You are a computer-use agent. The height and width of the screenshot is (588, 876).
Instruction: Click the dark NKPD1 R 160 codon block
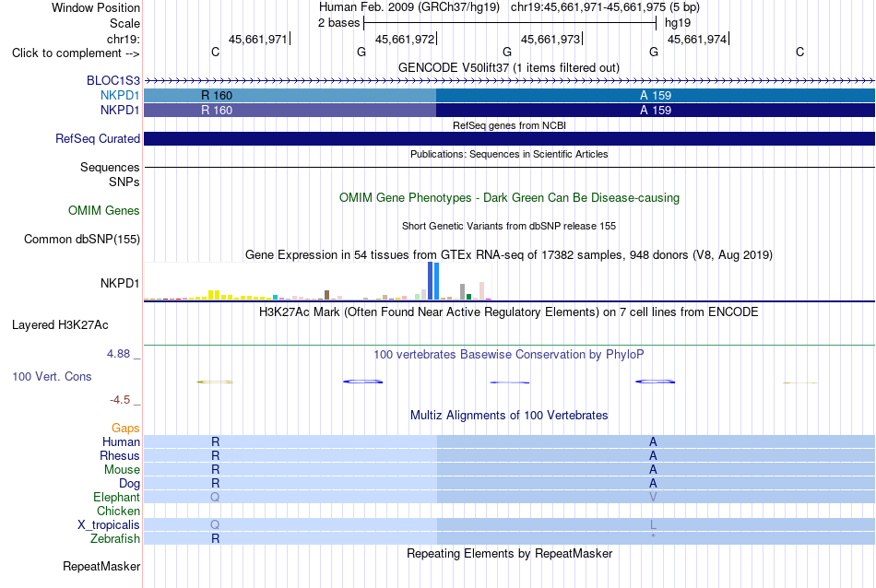point(290,110)
